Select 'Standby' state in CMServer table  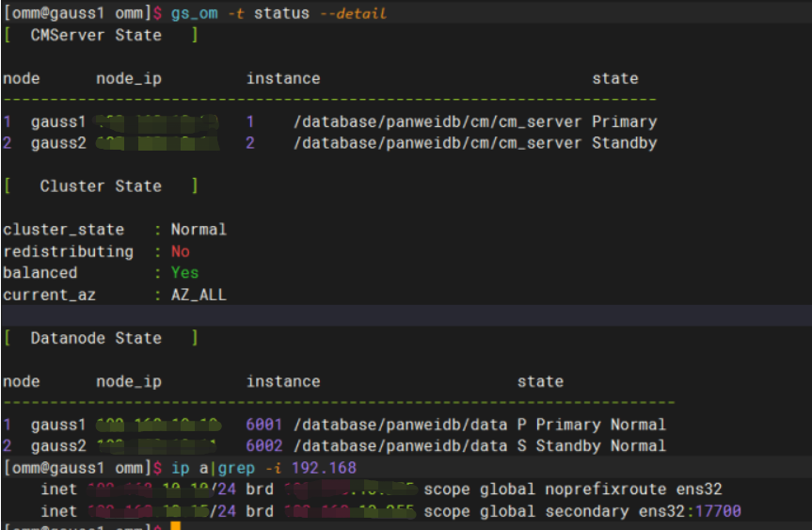pos(624,143)
